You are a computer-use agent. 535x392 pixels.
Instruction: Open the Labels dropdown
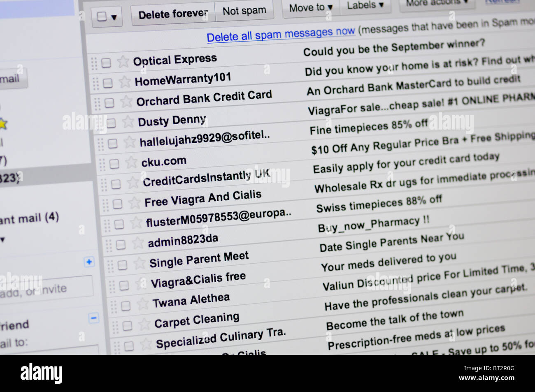coord(365,5)
